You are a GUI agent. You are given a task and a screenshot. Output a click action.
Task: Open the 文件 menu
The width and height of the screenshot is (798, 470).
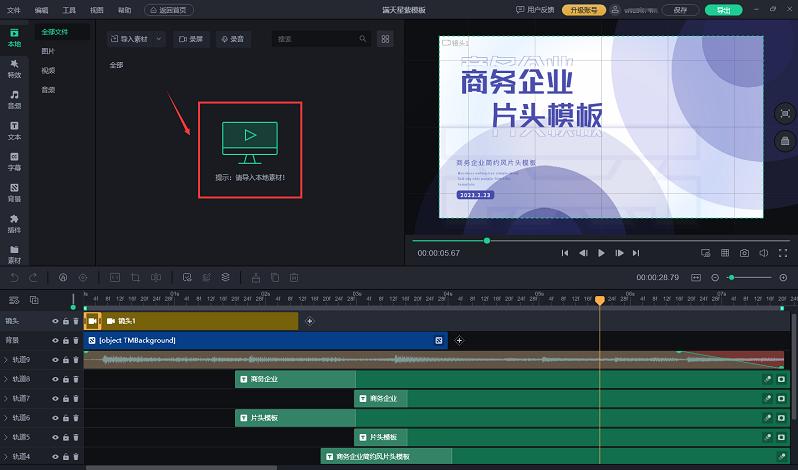coord(14,10)
